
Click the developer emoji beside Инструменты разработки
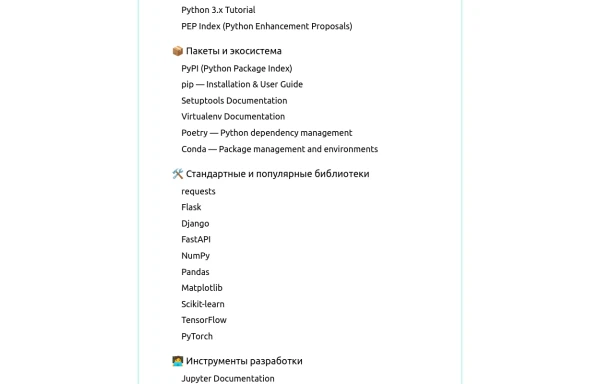point(178,361)
